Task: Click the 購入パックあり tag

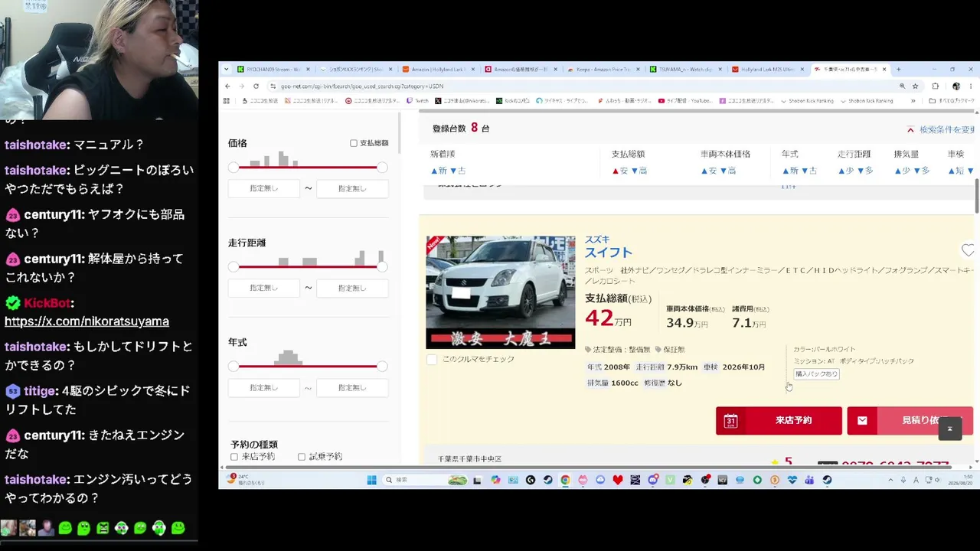Action: pos(816,374)
